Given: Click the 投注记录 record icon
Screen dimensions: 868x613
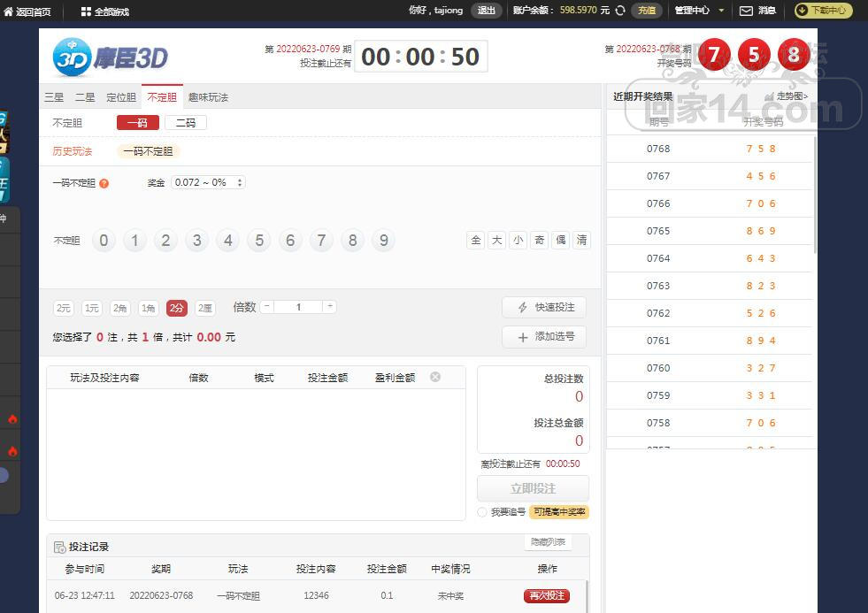Looking at the screenshot, I should point(59,548).
